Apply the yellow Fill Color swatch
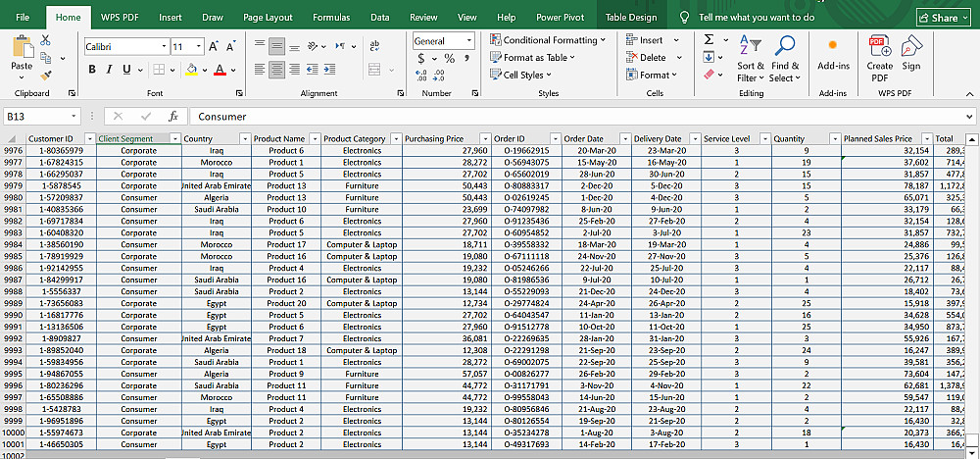This screenshot has height=459, width=980. (191, 70)
